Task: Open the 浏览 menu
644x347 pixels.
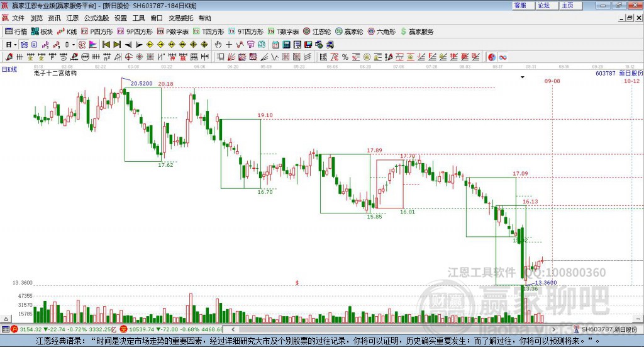Action: [x=36, y=18]
